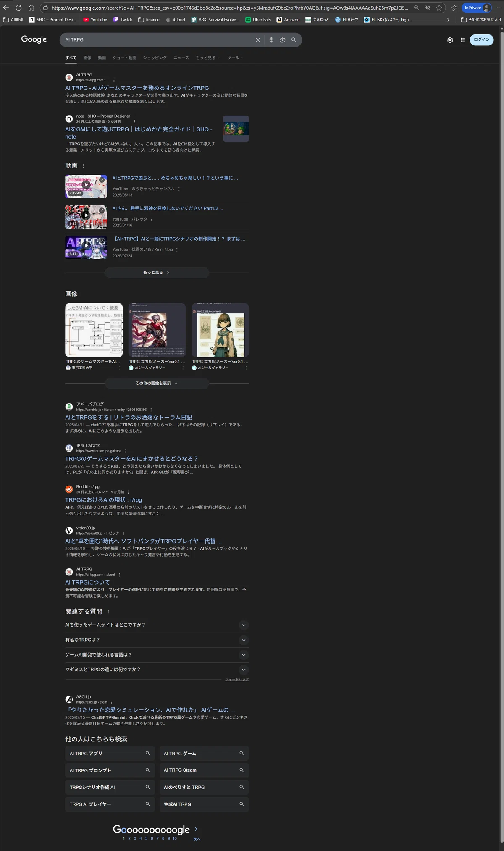Open the browser three-dot settings menu
This screenshot has width=504, height=851.
pos(499,8)
